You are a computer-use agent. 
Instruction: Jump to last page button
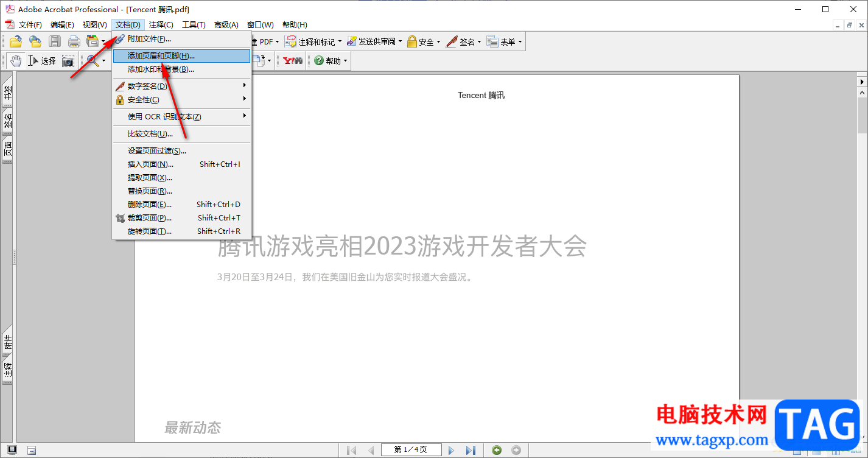471,450
